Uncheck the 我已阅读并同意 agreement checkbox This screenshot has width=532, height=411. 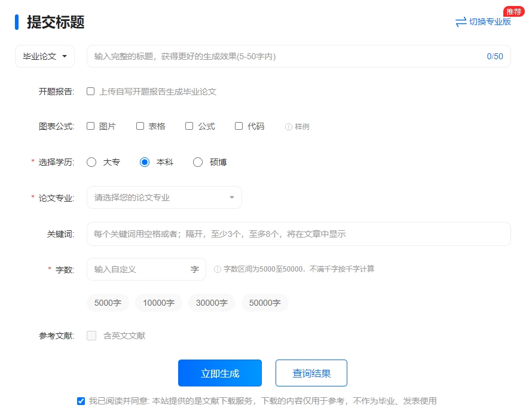[x=81, y=401]
